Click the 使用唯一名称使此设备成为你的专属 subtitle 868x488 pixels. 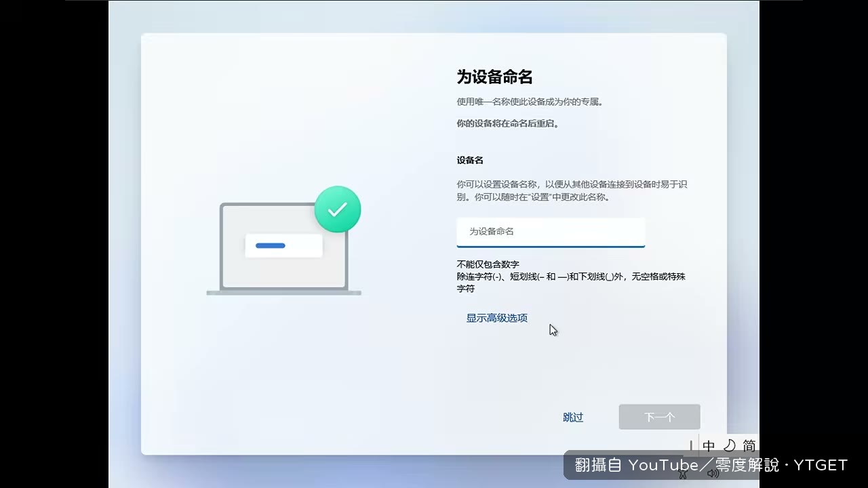click(530, 102)
